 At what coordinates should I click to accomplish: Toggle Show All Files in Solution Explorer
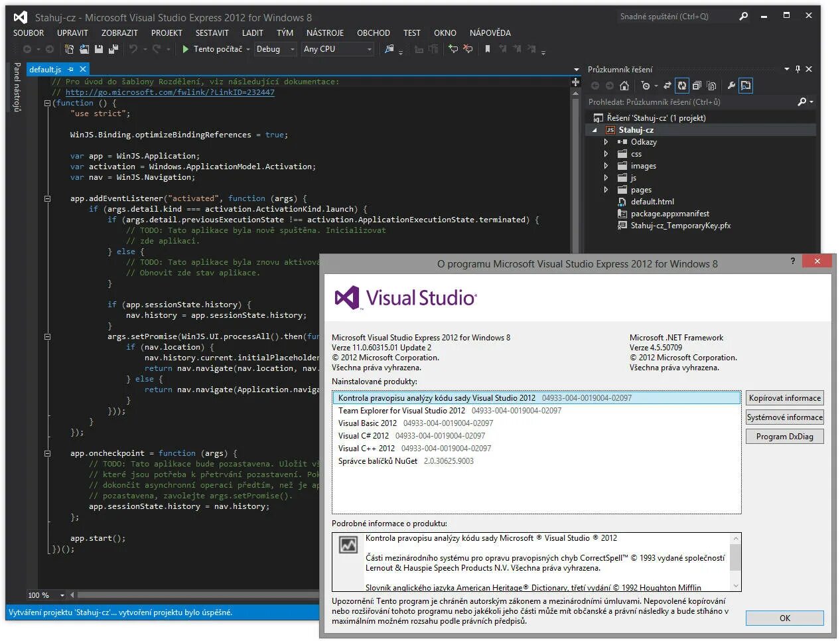711,86
